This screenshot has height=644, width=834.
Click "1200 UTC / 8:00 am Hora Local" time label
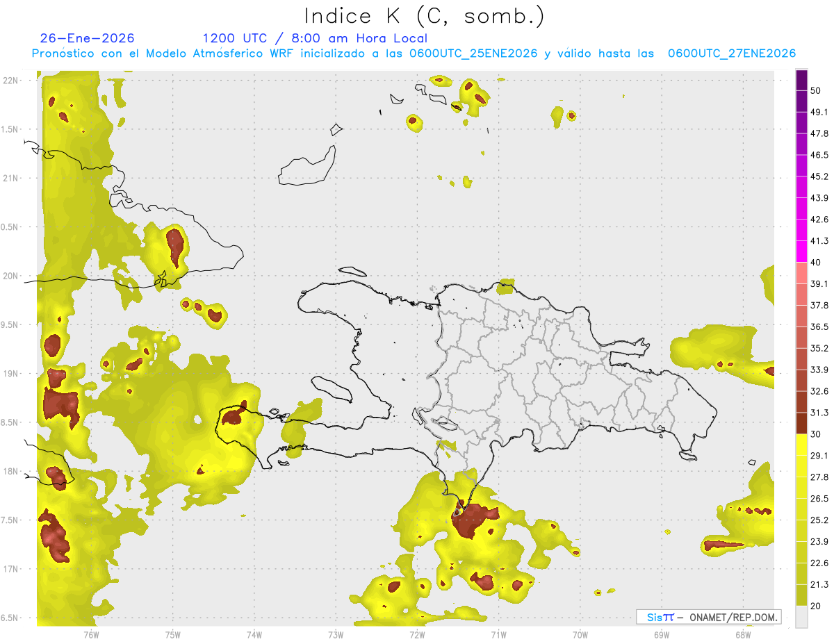pos(315,38)
